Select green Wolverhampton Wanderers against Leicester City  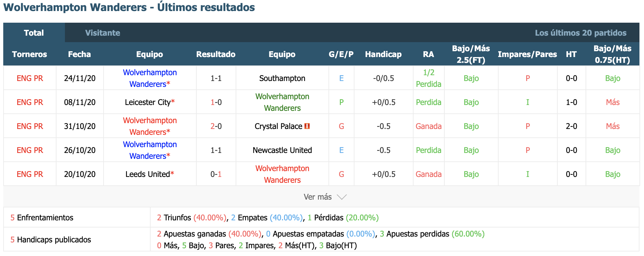[282, 102]
